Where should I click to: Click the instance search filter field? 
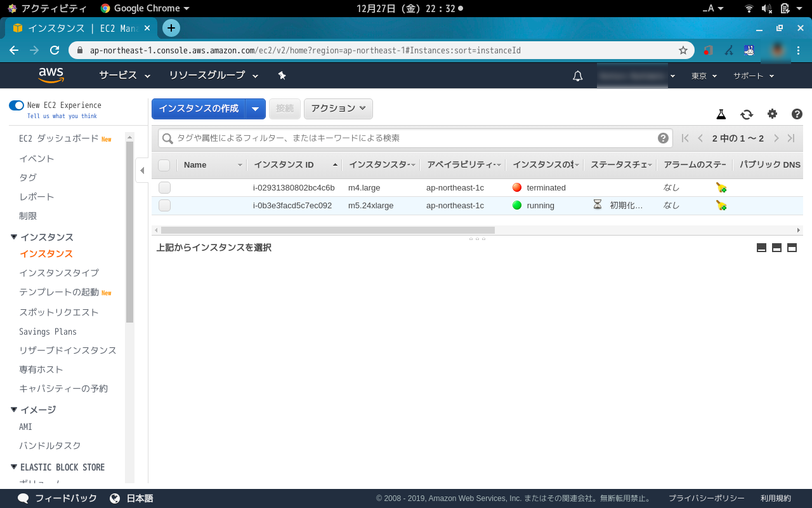click(415, 138)
